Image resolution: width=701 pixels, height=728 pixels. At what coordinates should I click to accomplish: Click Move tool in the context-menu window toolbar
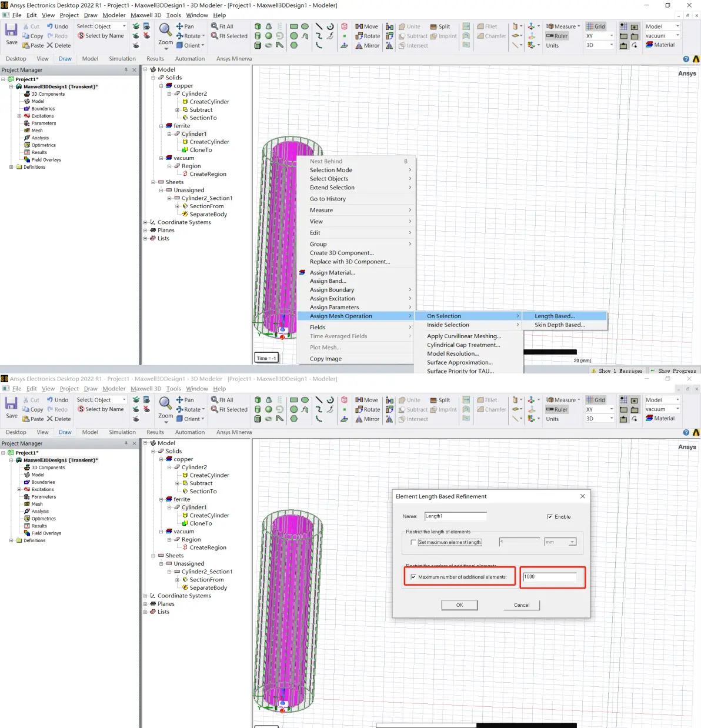click(366, 26)
